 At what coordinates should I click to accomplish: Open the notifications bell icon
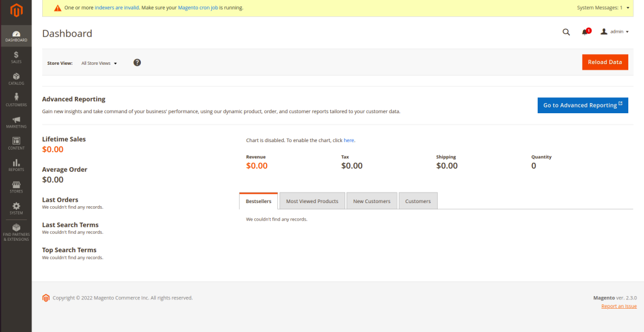(x=585, y=32)
